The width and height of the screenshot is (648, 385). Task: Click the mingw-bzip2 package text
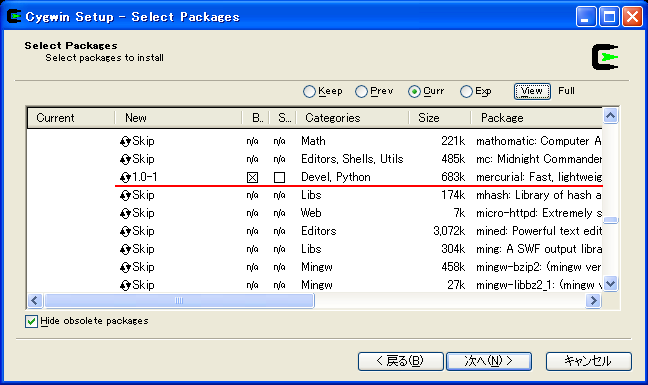(538, 267)
